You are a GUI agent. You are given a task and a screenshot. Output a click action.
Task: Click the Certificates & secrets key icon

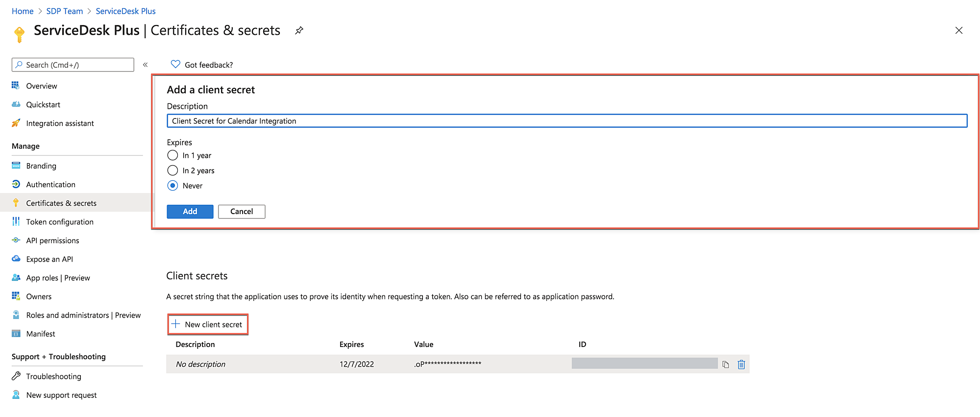(x=16, y=203)
